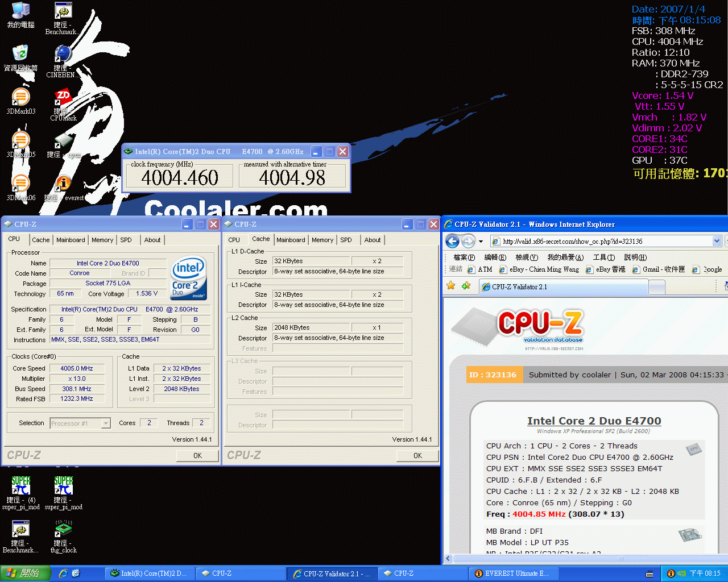The image size is (728, 582).
Task: Open the eBay - Chien Ming Wang link
Action: coord(539,269)
